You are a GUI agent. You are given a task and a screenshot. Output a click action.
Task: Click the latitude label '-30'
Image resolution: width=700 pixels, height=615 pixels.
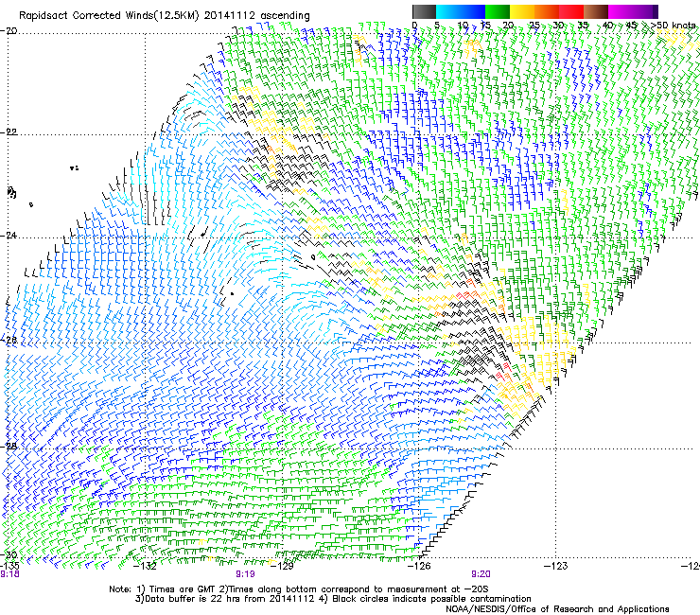(x=9, y=555)
